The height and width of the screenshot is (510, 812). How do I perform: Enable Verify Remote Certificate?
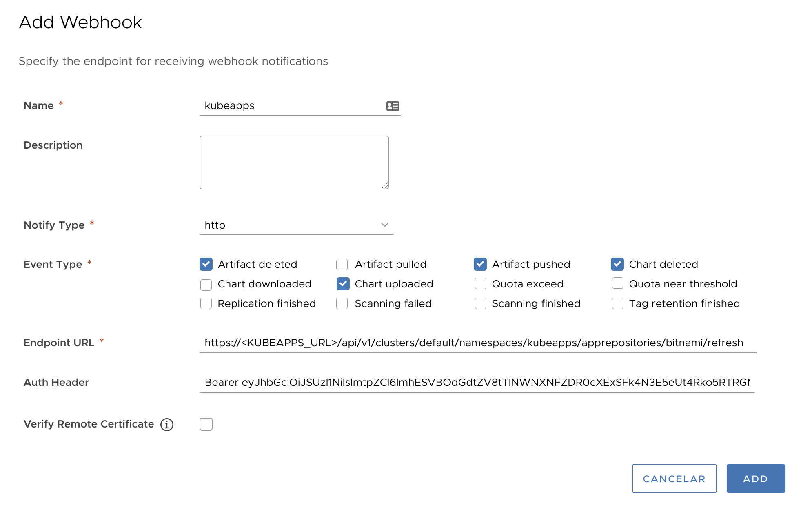[206, 424]
